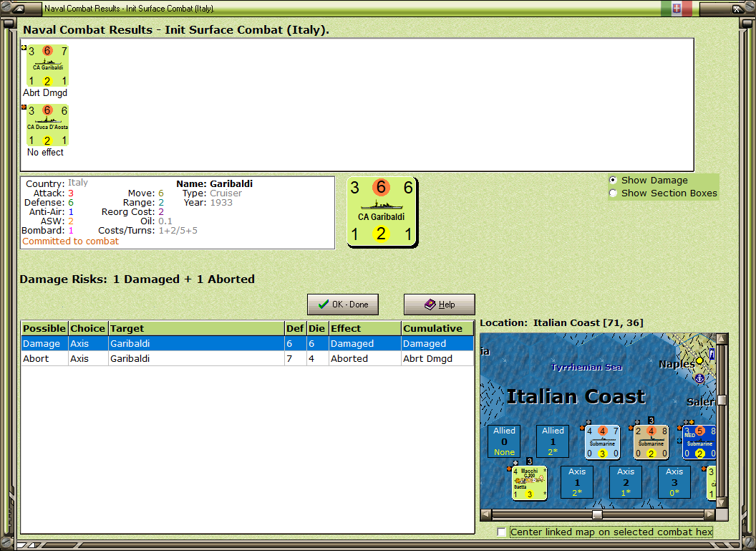Click the 'Abrt Dmgd' label under Garibaldi counter
756x551 pixels.
click(45, 92)
